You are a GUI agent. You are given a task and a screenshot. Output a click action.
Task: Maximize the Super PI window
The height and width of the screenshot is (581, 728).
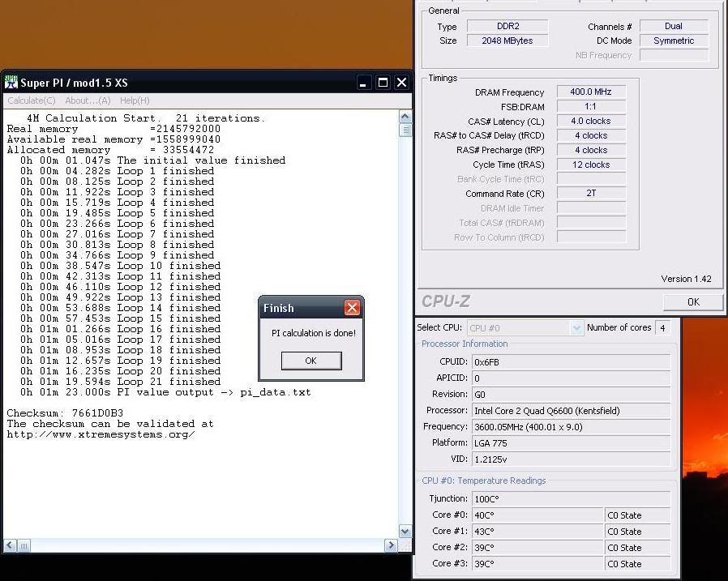(x=383, y=83)
